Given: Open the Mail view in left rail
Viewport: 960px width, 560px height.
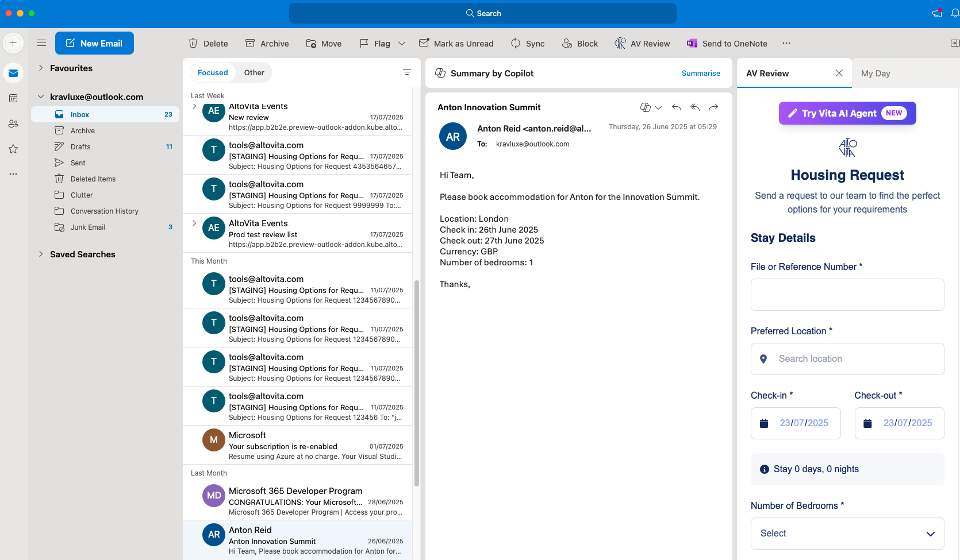Looking at the screenshot, I should [x=13, y=73].
